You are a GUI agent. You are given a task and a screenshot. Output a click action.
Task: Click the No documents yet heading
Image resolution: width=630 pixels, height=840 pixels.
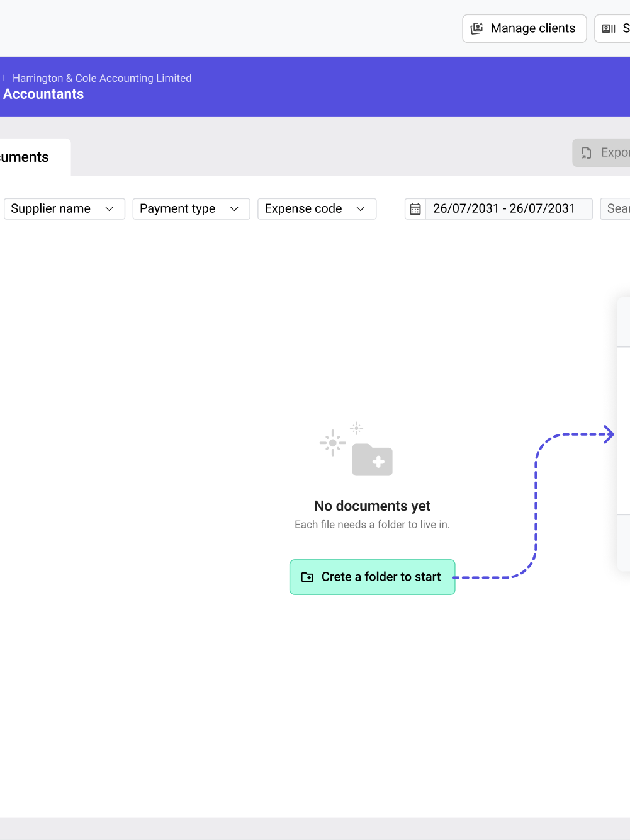372,506
